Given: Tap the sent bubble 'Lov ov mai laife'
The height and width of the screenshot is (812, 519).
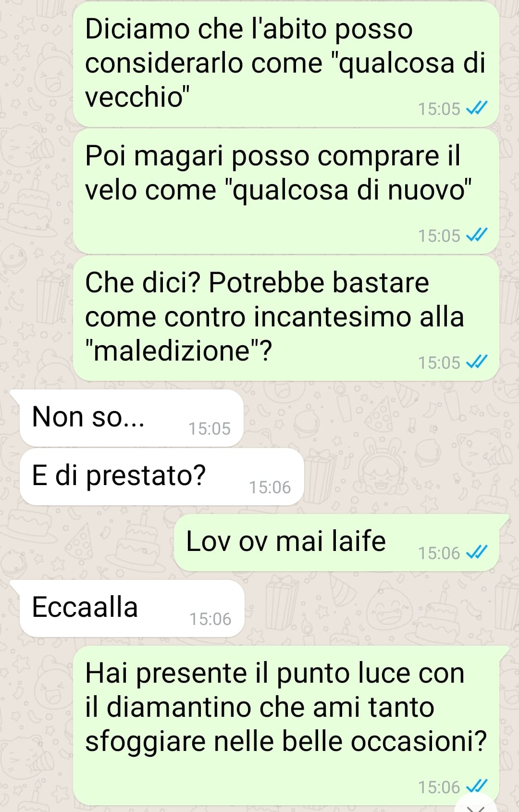Looking at the screenshot, I should coord(336,542).
